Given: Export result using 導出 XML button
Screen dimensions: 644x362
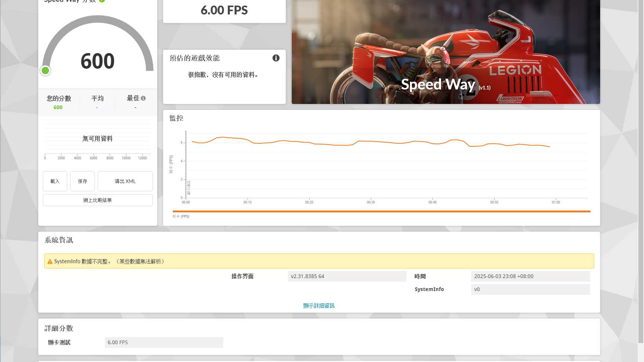Looking at the screenshot, I should click(125, 181).
